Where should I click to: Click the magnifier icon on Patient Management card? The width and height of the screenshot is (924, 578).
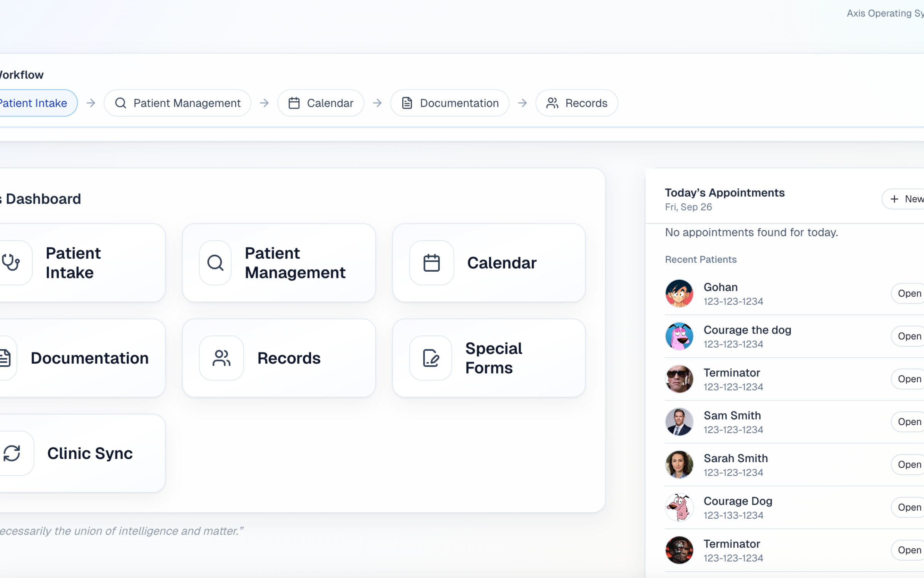(x=215, y=262)
